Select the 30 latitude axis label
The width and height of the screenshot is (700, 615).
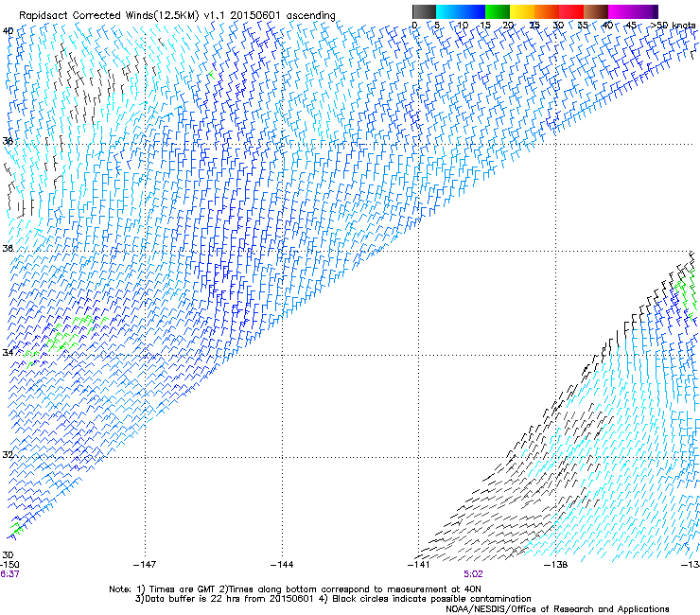pyautogui.click(x=8, y=555)
